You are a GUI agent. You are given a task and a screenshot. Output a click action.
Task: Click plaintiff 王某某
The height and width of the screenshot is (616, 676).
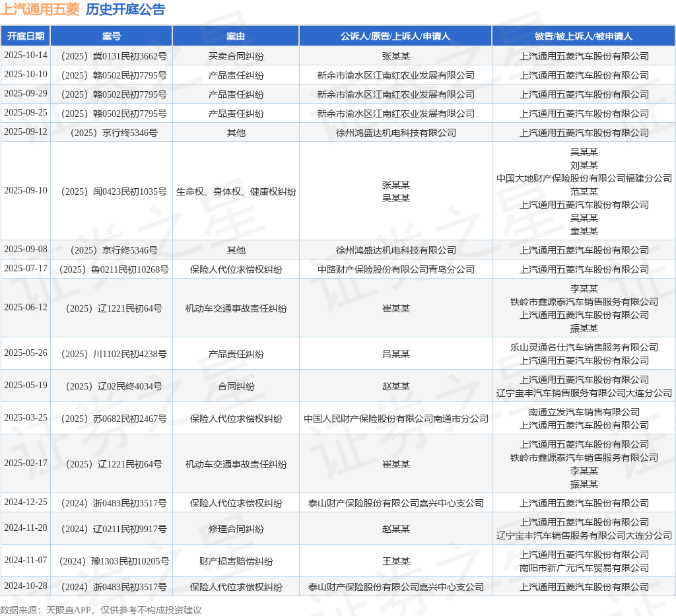point(396,561)
